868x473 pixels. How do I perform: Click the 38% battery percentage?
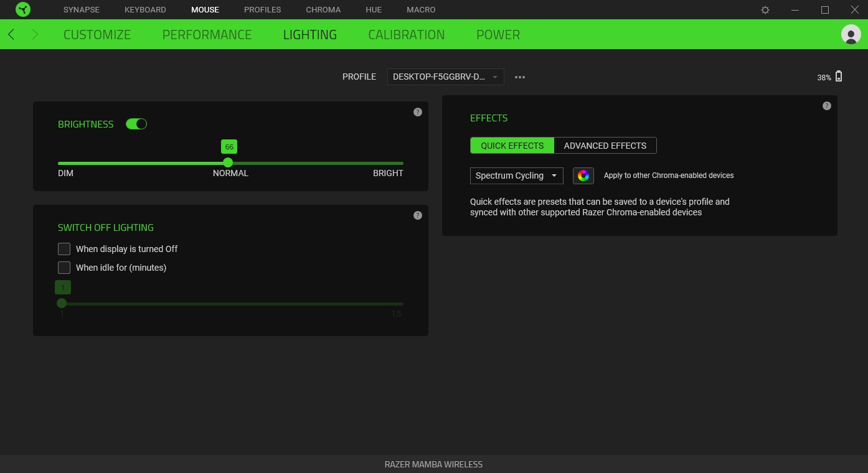click(824, 78)
